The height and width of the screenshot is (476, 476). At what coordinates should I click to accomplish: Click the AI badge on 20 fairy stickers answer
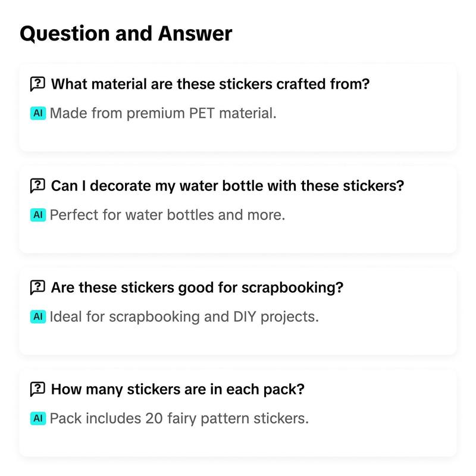point(38,418)
